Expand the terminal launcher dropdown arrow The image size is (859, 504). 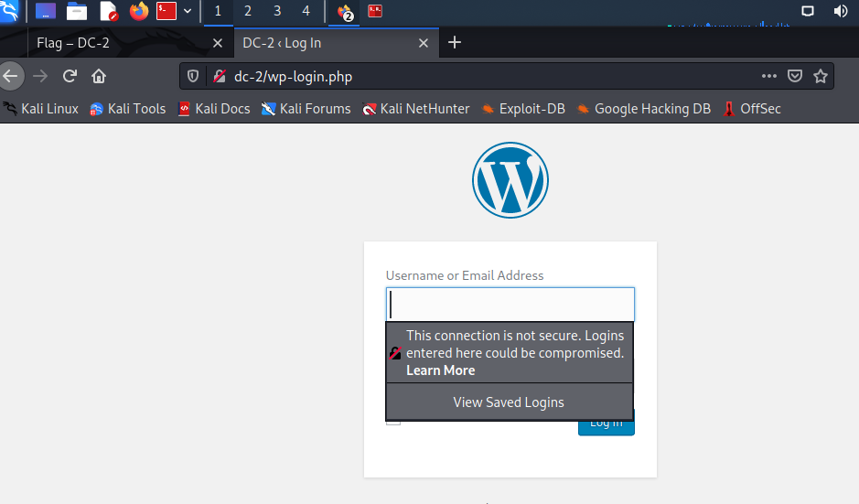pos(188,11)
